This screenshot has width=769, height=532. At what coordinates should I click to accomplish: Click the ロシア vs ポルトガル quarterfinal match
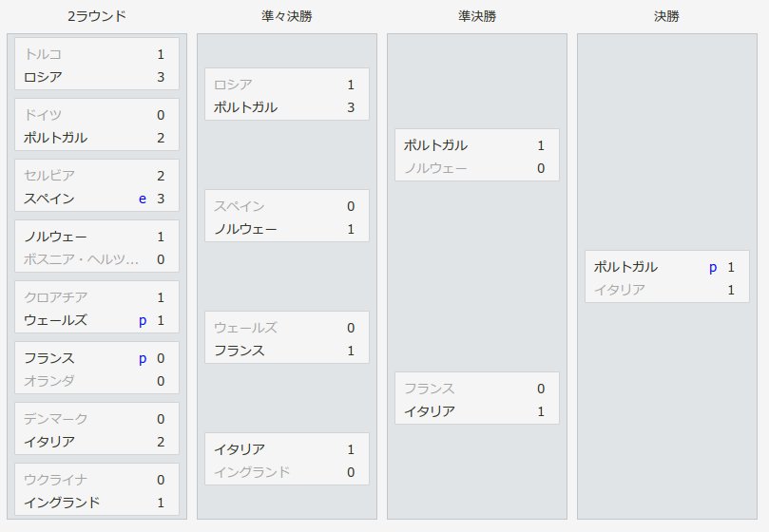tap(287, 94)
